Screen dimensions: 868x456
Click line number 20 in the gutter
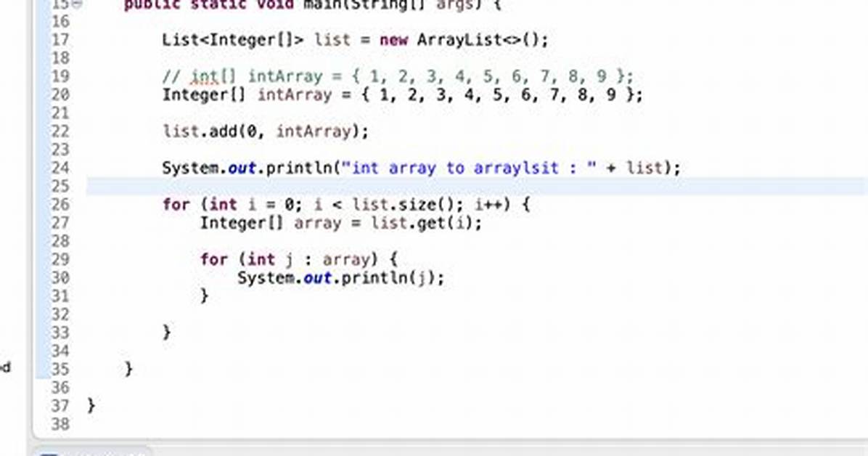(x=60, y=94)
